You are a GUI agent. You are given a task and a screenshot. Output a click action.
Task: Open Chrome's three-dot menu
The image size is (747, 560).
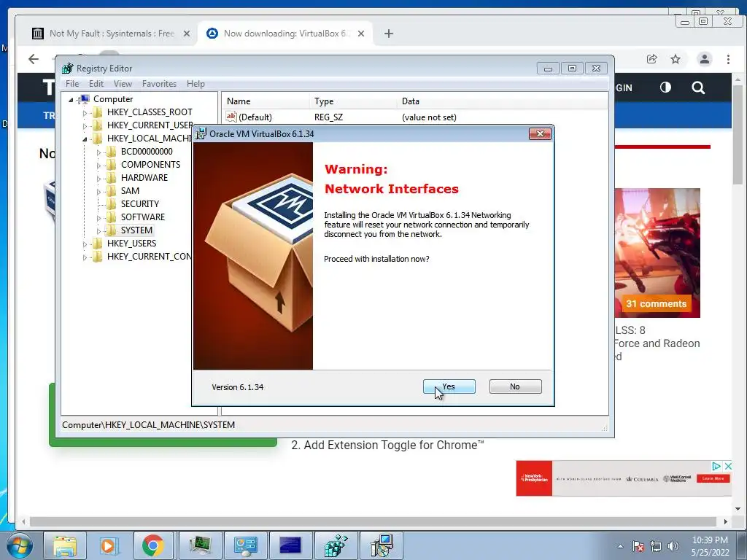pyautogui.click(x=728, y=59)
